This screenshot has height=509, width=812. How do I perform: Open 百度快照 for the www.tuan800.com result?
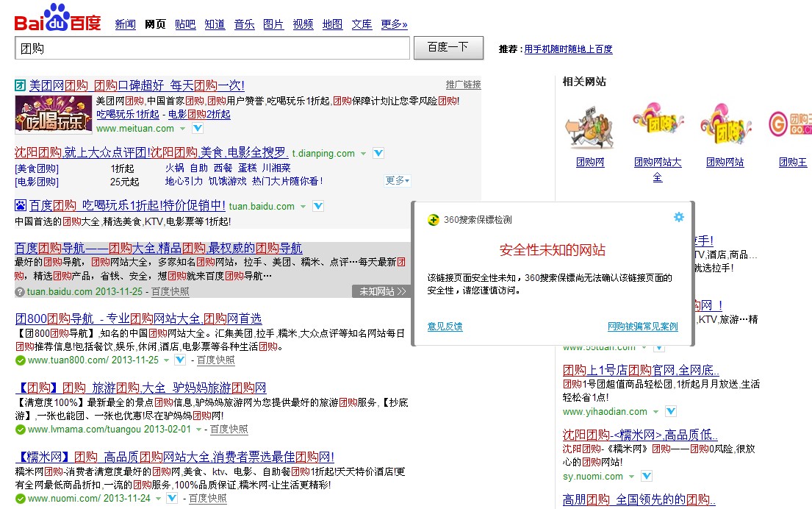(x=216, y=360)
